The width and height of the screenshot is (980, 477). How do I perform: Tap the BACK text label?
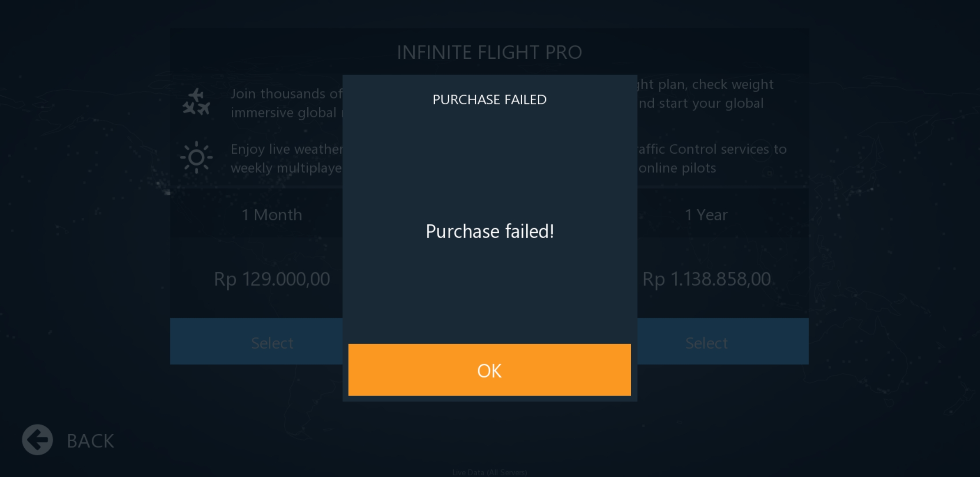point(90,441)
